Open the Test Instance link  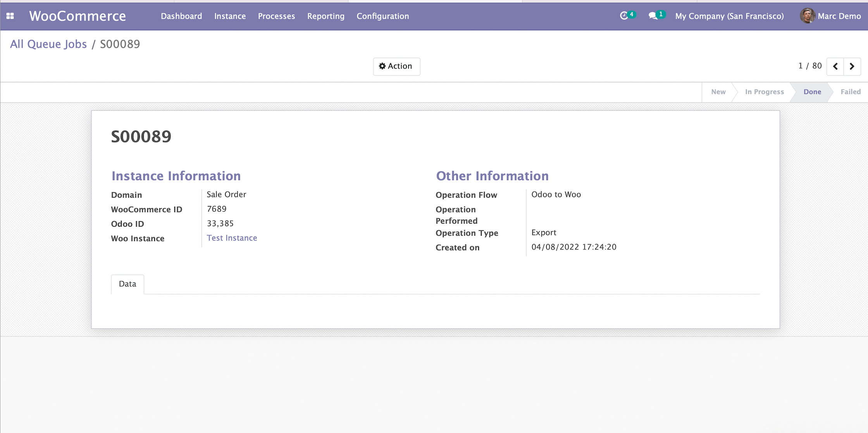tap(232, 238)
